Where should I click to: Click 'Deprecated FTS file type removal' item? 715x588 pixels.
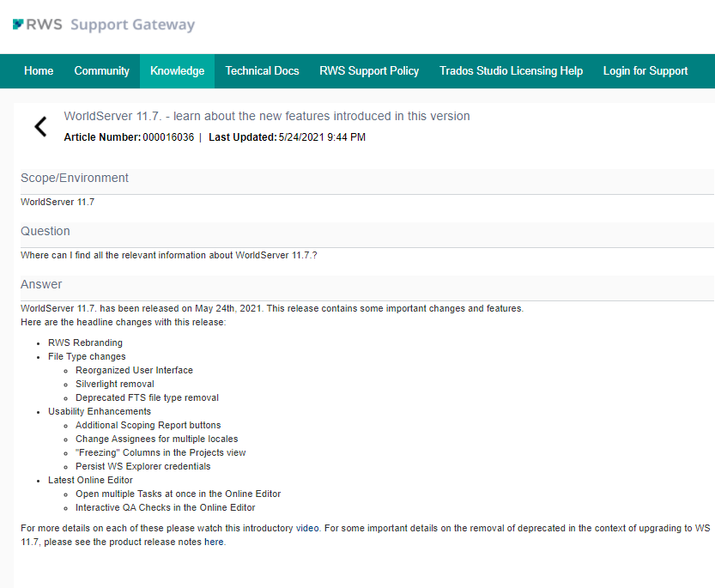[x=147, y=397]
